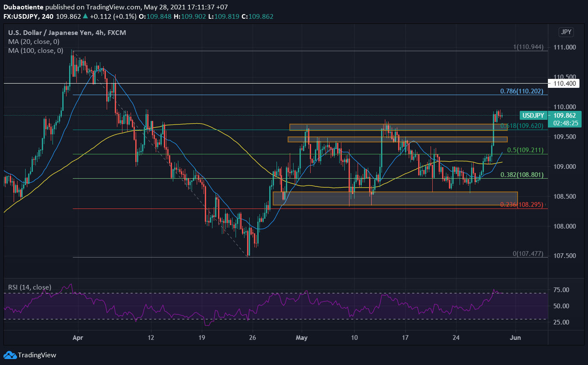Select the 0.618(109.620) Fibonacci level label

click(521, 126)
